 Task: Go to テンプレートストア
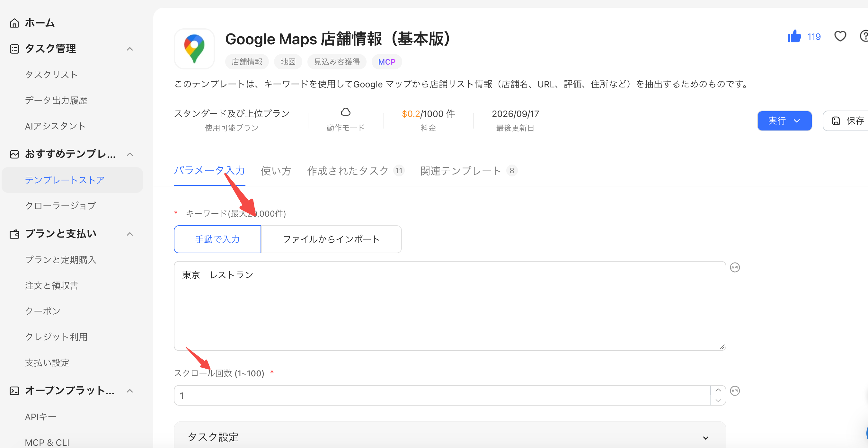click(72, 180)
